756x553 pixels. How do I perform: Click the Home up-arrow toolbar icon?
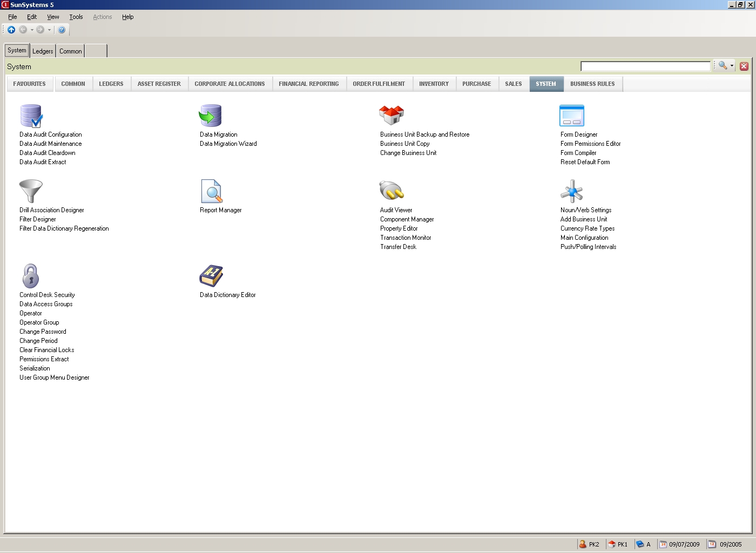point(11,30)
